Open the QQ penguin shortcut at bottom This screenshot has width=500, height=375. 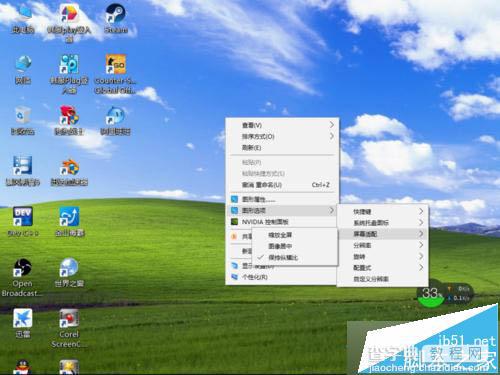click(23, 367)
